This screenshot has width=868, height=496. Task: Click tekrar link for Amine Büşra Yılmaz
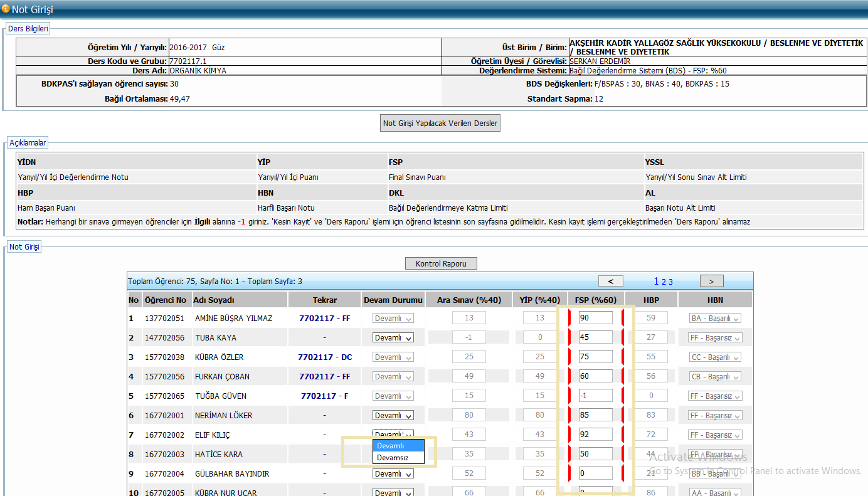325,318
